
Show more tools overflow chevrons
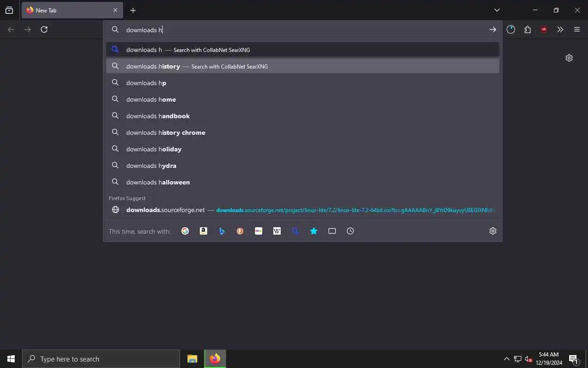560,29
